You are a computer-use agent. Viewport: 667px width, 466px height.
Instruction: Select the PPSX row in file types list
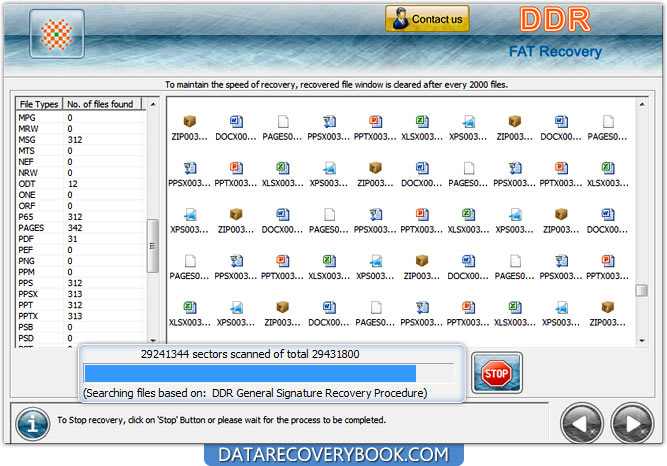tap(81, 294)
